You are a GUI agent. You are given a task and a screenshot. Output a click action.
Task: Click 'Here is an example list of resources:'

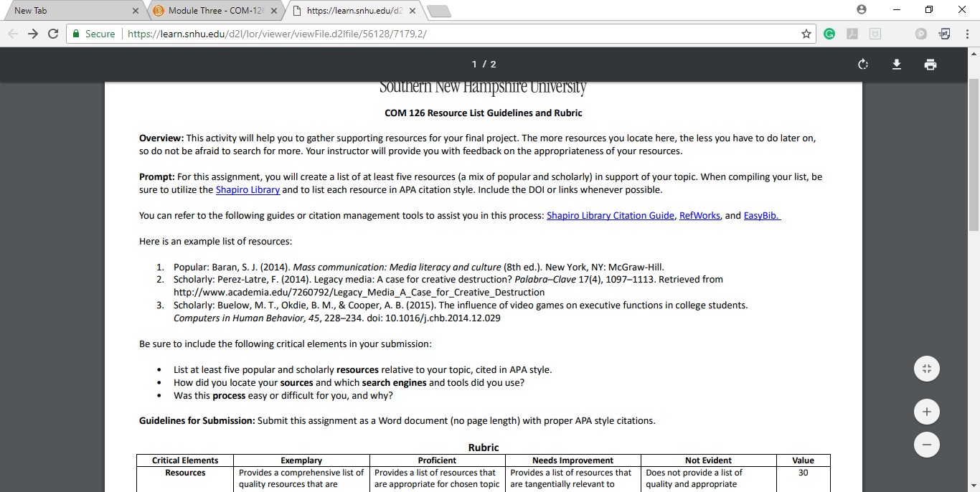coord(215,241)
